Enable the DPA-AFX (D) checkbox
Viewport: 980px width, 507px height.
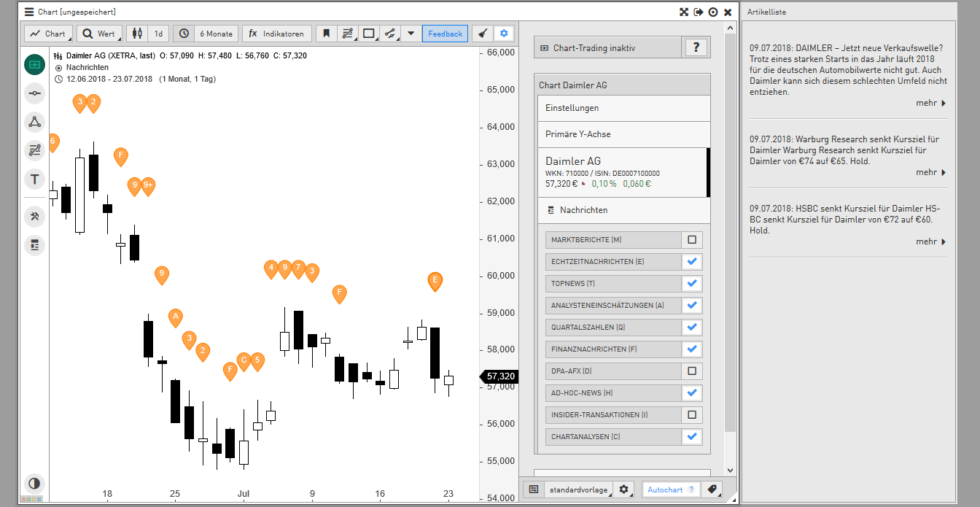coord(692,371)
